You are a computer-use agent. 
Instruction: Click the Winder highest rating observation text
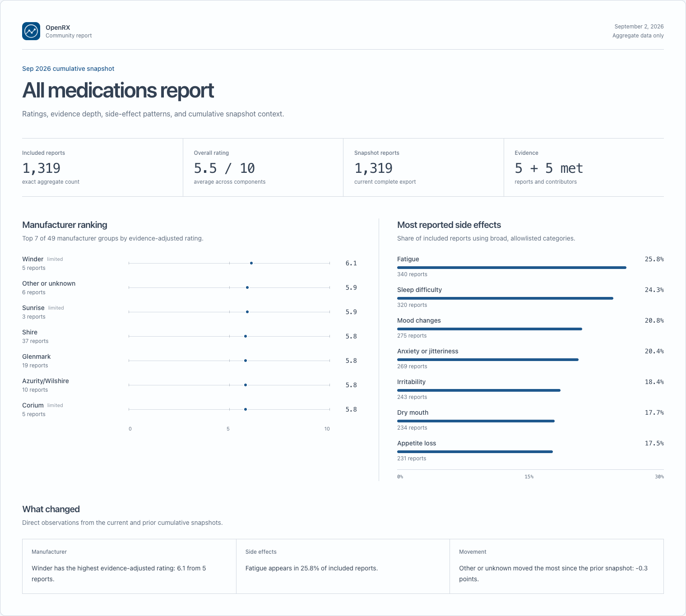(119, 574)
